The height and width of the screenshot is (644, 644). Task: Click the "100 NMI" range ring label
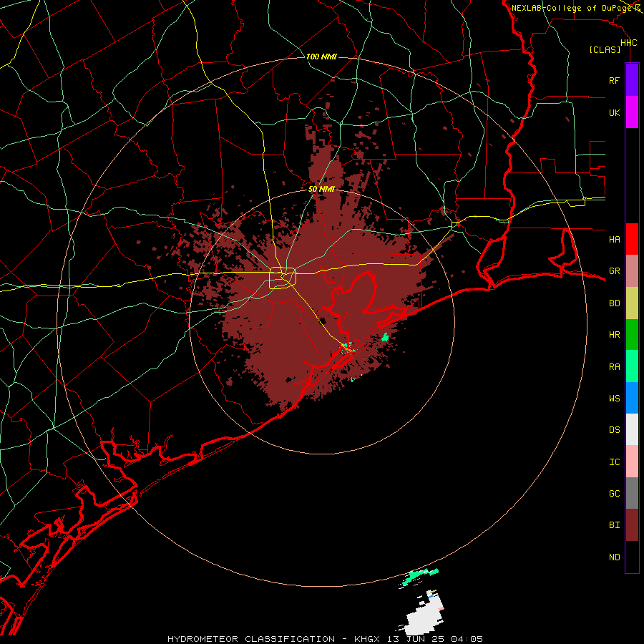point(321,57)
